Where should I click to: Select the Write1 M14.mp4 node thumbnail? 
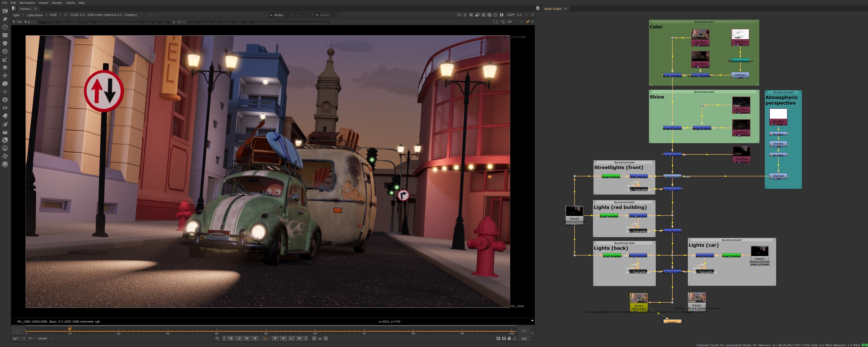(639, 299)
